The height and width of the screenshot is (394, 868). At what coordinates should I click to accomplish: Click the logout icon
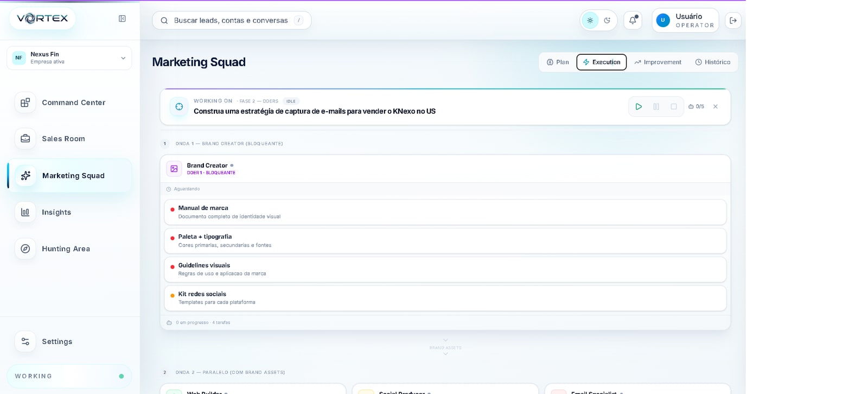(733, 20)
